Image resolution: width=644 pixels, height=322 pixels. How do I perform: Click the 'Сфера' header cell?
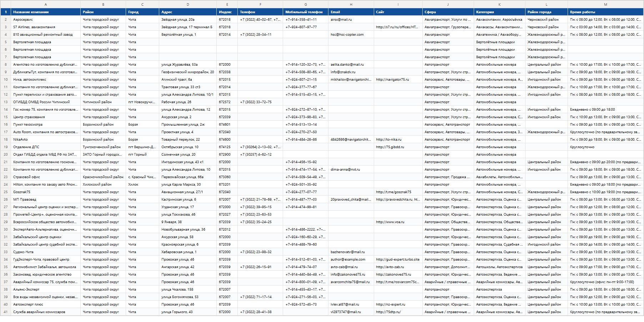[x=448, y=12]
